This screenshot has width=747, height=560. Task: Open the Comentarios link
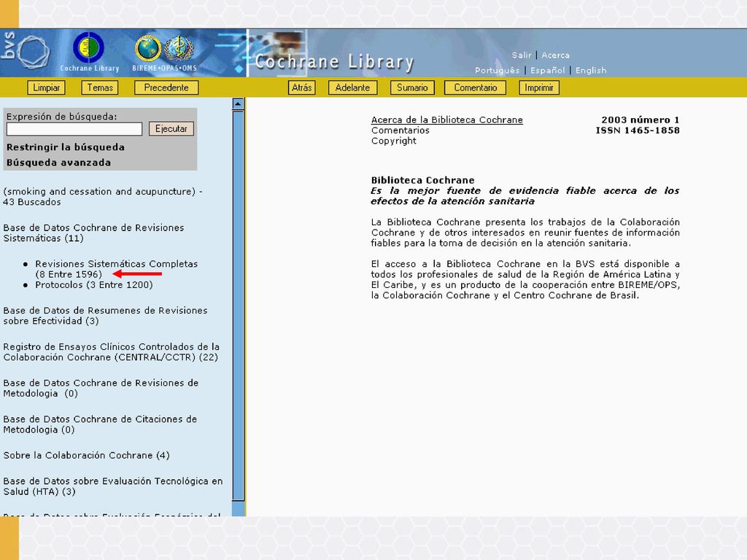[x=400, y=131]
